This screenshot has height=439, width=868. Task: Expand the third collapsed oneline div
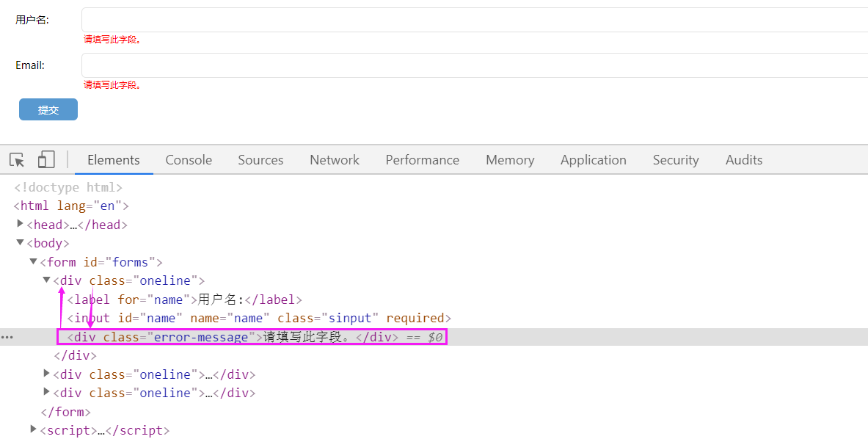click(47, 392)
